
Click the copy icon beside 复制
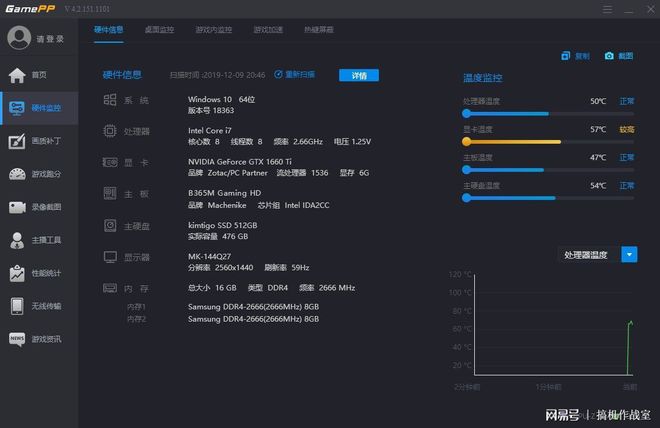coord(565,56)
